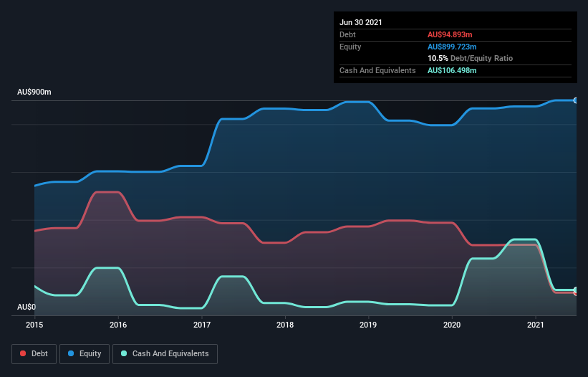
Task: Click the Debt row label in tooltip
Action: tap(347, 34)
